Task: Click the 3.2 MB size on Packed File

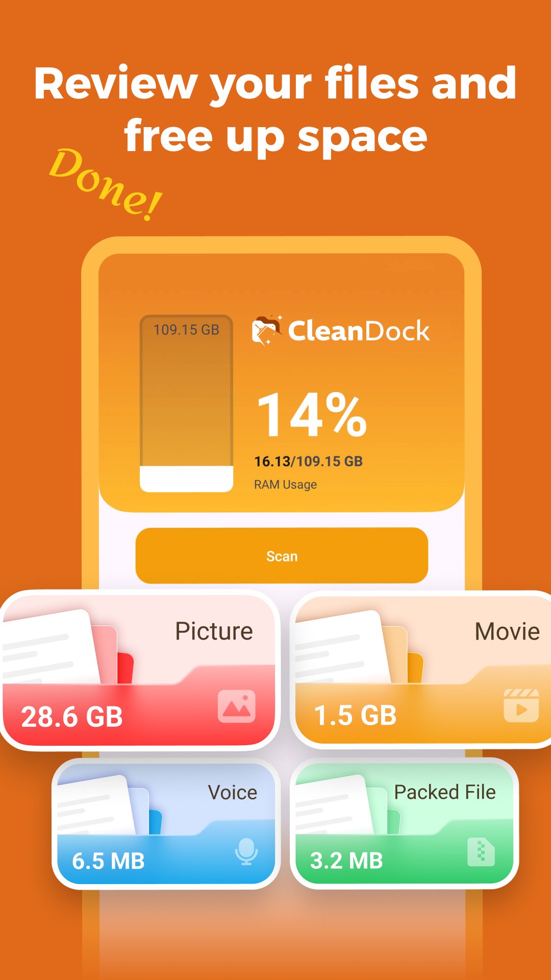Action: tap(346, 861)
